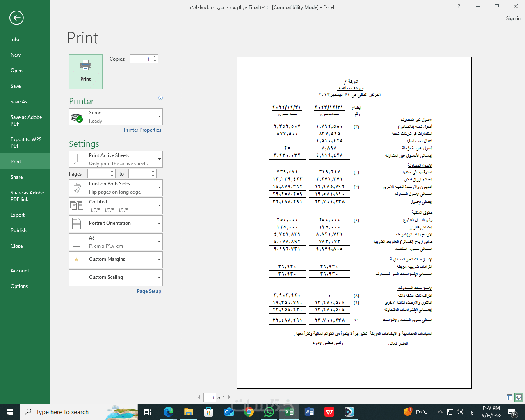Viewport: 525px width, 420px height.
Task: Decrease number of copies with down arrow
Action: [155, 61]
